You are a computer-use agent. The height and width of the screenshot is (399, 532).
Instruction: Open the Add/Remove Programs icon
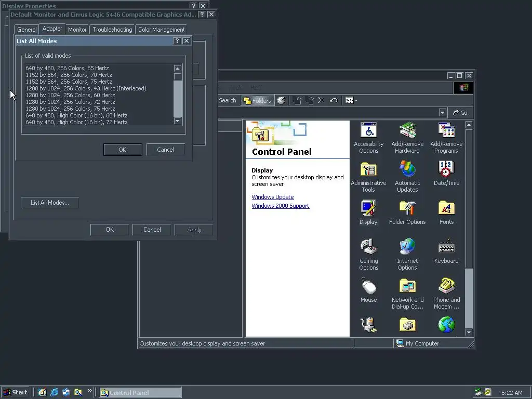[446, 138]
